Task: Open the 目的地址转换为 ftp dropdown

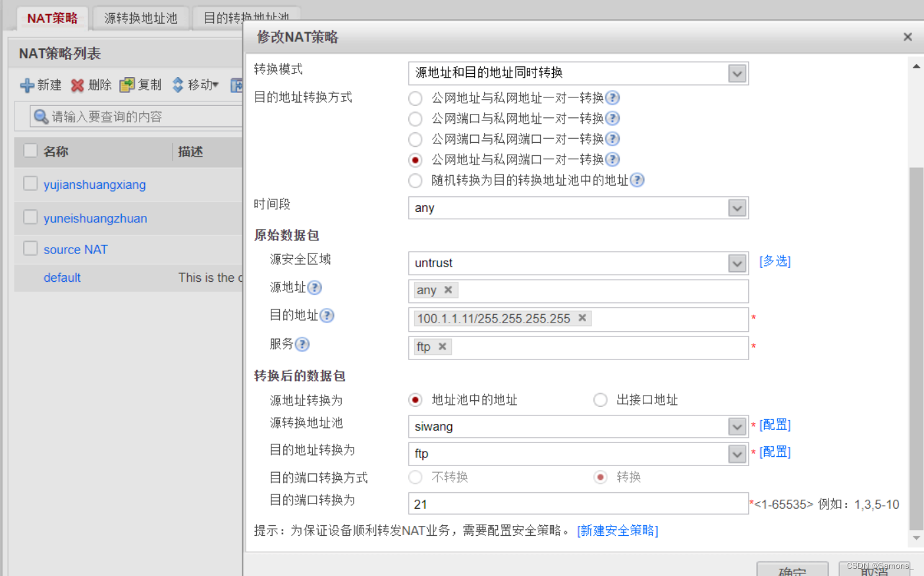Action: pyautogui.click(x=737, y=454)
